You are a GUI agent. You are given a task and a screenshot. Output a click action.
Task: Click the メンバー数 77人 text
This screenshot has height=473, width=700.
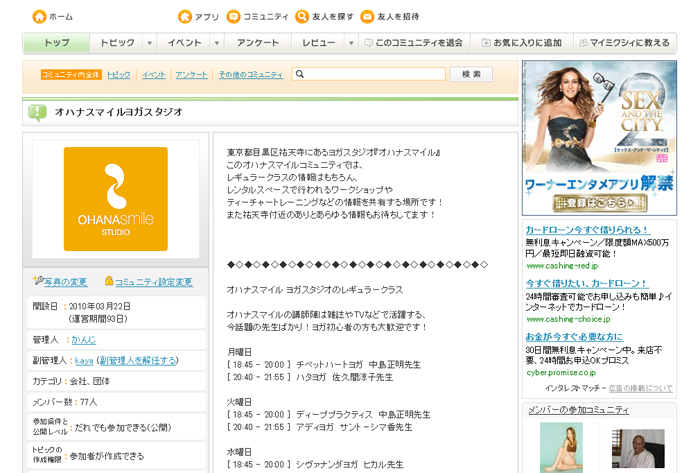pos(65,402)
